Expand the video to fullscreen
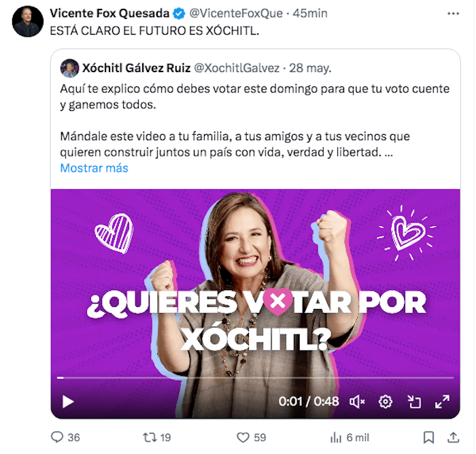Screen dimensions: 476x454 [x=442, y=402]
